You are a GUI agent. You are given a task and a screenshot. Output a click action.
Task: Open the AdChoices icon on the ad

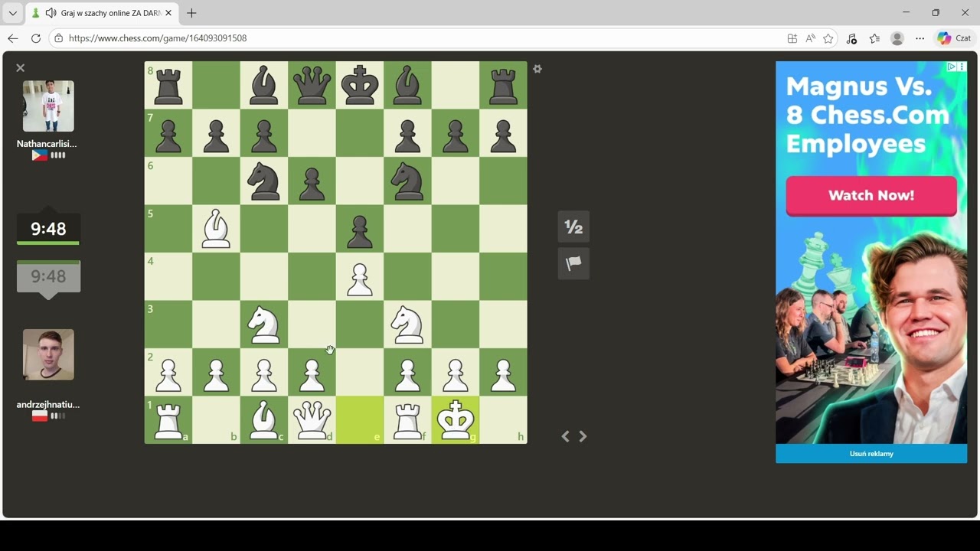(952, 67)
